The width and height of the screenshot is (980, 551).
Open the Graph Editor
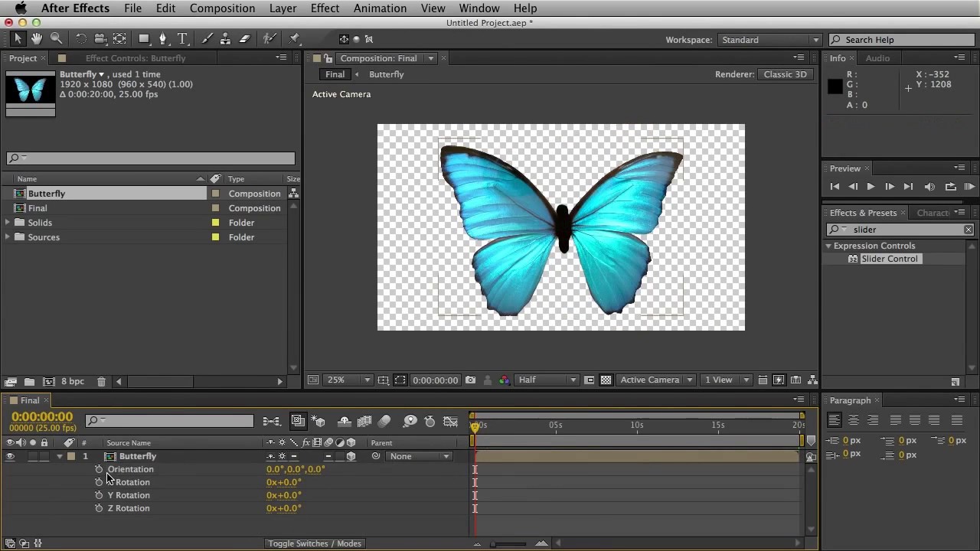(x=451, y=421)
